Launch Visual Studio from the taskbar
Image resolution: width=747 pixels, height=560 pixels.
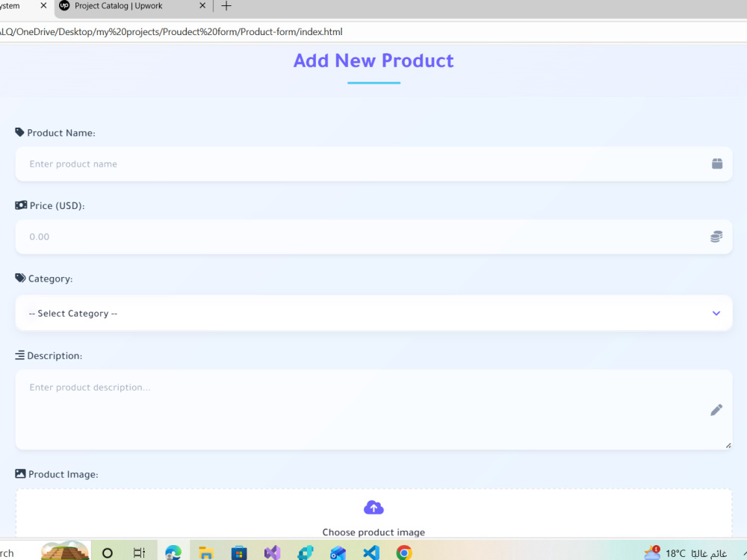[x=273, y=553]
